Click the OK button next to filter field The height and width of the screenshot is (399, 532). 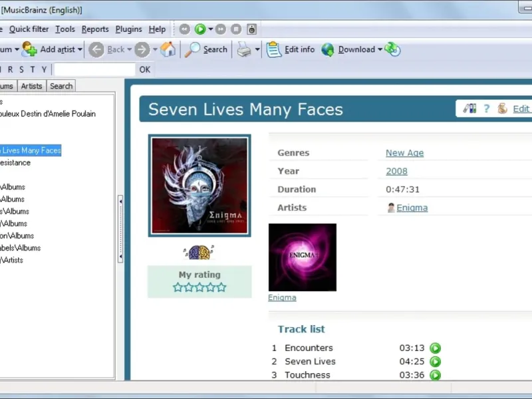pos(145,70)
